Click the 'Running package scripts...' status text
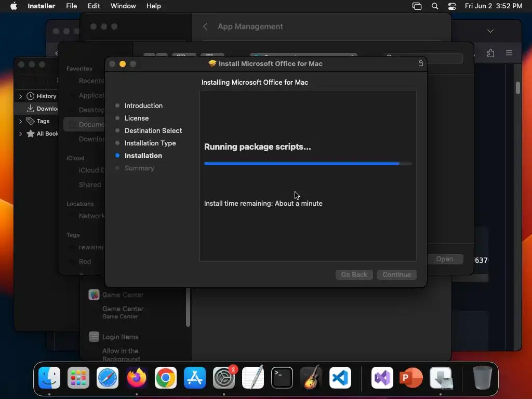The image size is (532, 399). click(x=258, y=147)
